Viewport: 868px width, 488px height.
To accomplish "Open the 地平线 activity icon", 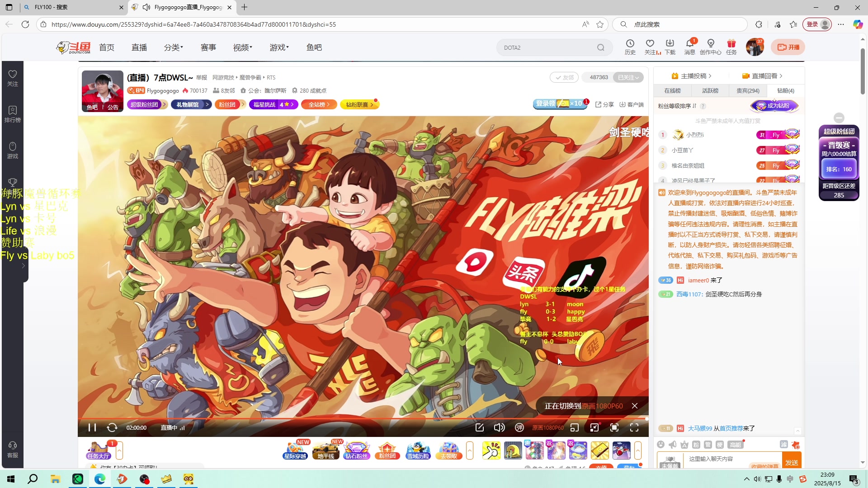I will click(x=325, y=450).
